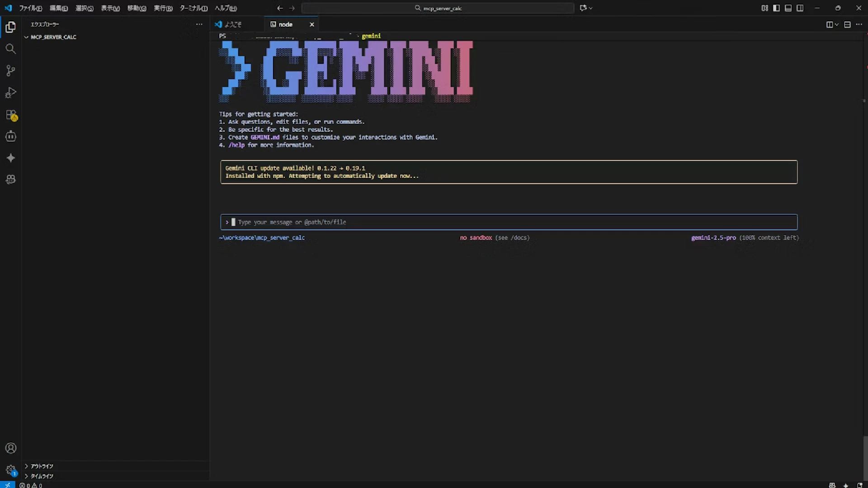Focus the Gemini message input prompt

[509, 222]
